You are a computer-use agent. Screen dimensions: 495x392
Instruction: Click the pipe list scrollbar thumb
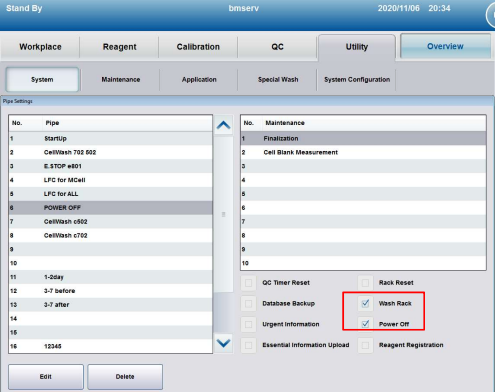click(x=223, y=214)
